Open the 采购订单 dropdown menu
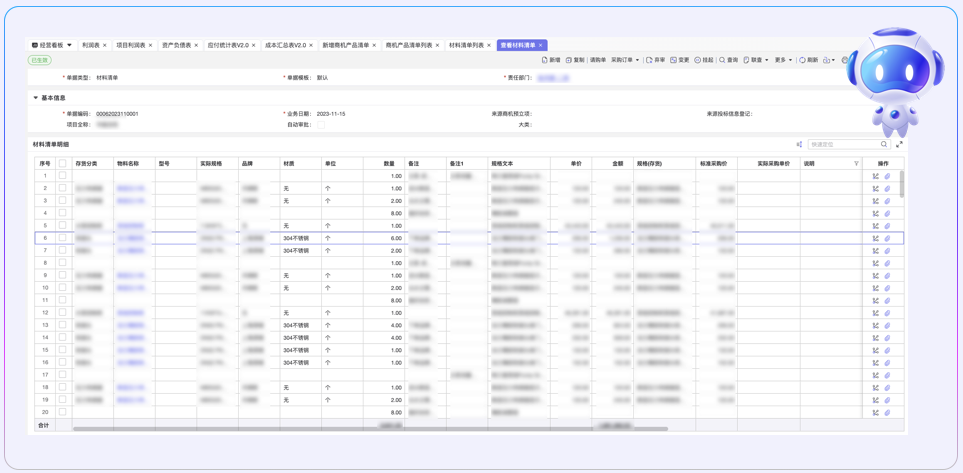 click(x=625, y=60)
